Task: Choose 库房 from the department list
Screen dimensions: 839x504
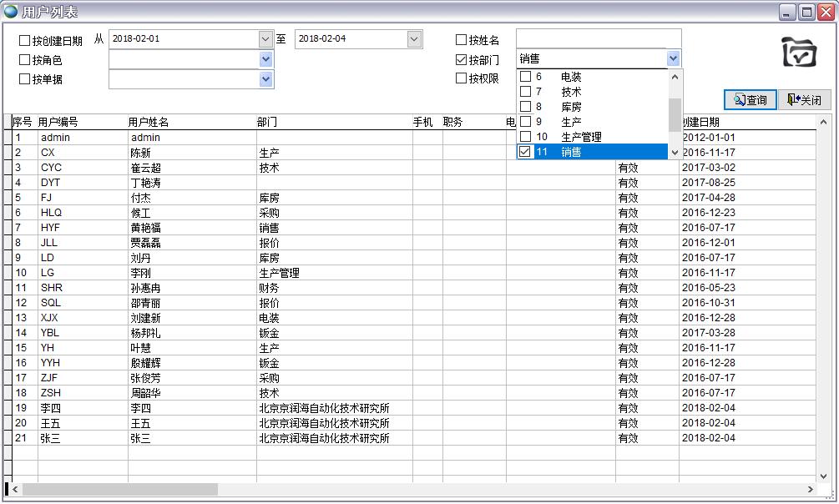Action: [x=571, y=107]
